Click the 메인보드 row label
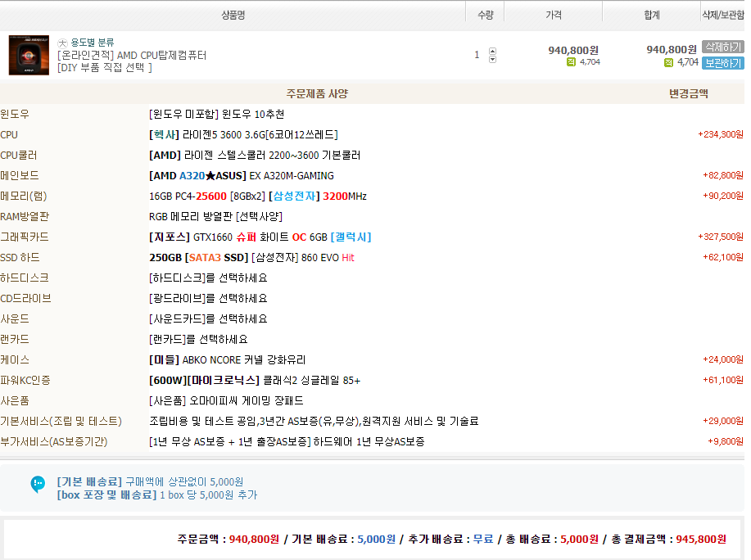This screenshot has height=560, width=751. coord(20,176)
